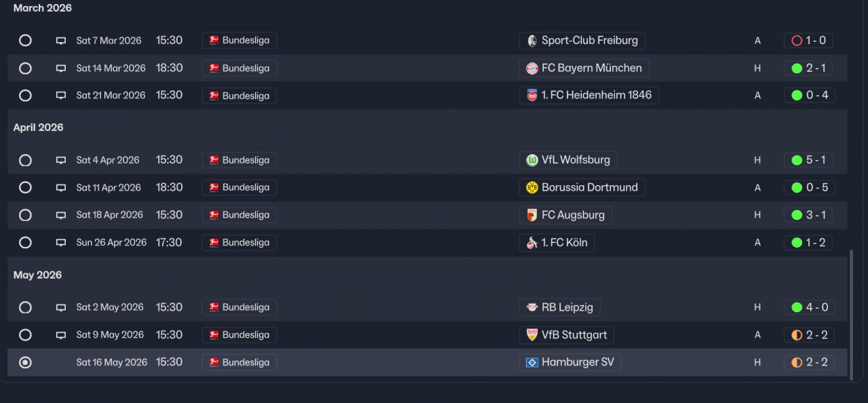The width and height of the screenshot is (868, 403).
Task: Click VfL Wolfsburg club logo
Action: tap(532, 161)
